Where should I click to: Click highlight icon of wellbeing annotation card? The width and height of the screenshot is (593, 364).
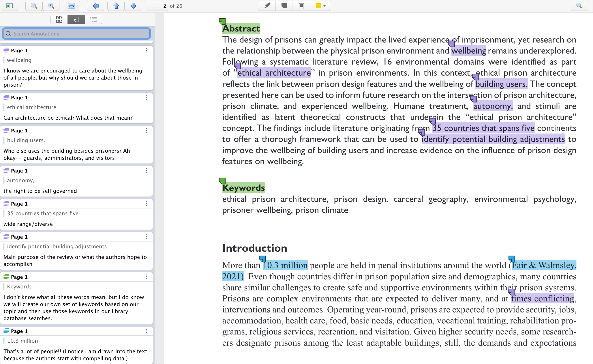(x=6, y=50)
